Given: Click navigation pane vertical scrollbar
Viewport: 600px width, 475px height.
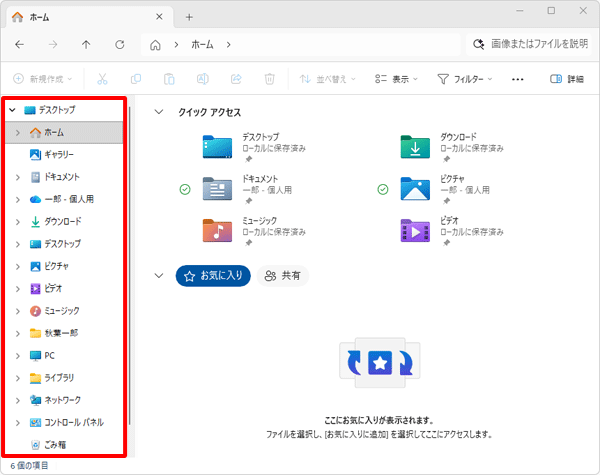Looking at the screenshot, I should click(x=130, y=265).
